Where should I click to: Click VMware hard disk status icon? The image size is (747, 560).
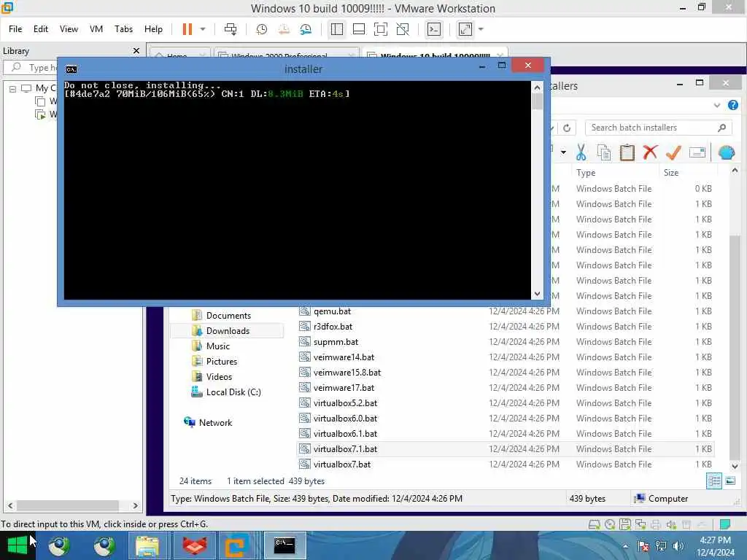click(594, 525)
